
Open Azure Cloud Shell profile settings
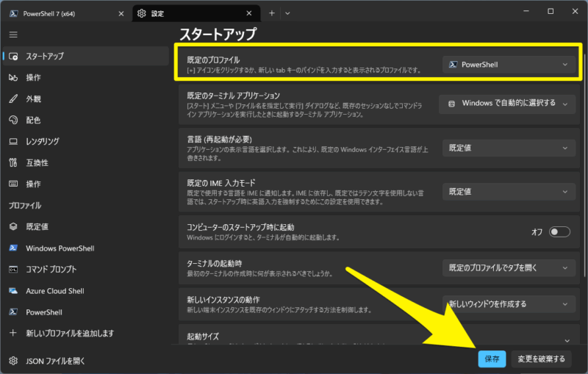85,291
